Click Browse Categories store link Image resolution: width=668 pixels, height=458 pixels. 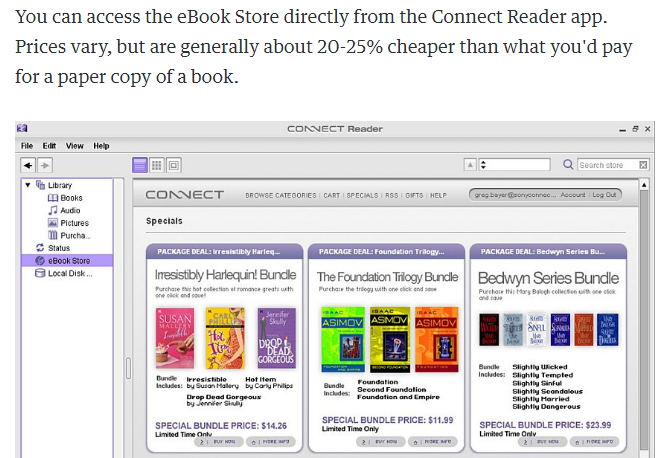click(280, 196)
